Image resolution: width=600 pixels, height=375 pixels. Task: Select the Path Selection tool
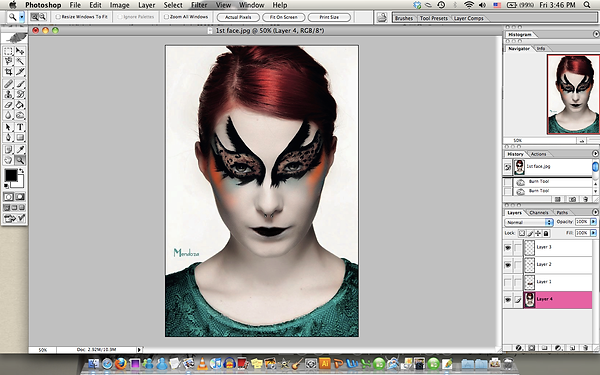[8, 127]
